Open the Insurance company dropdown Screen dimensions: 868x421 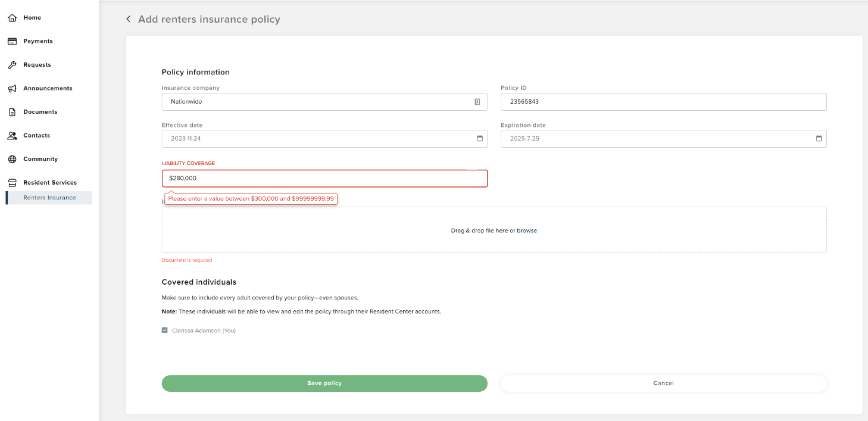tap(476, 101)
